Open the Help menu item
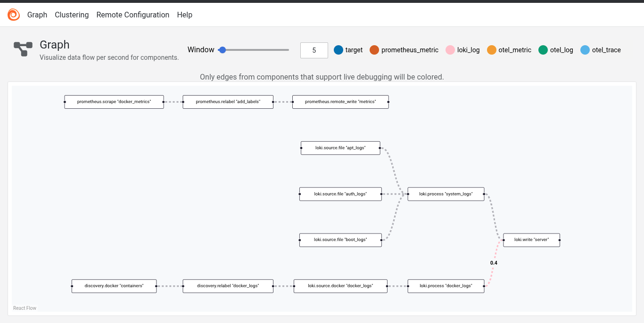Image resolution: width=644 pixels, height=323 pixels. click(184, 15)
